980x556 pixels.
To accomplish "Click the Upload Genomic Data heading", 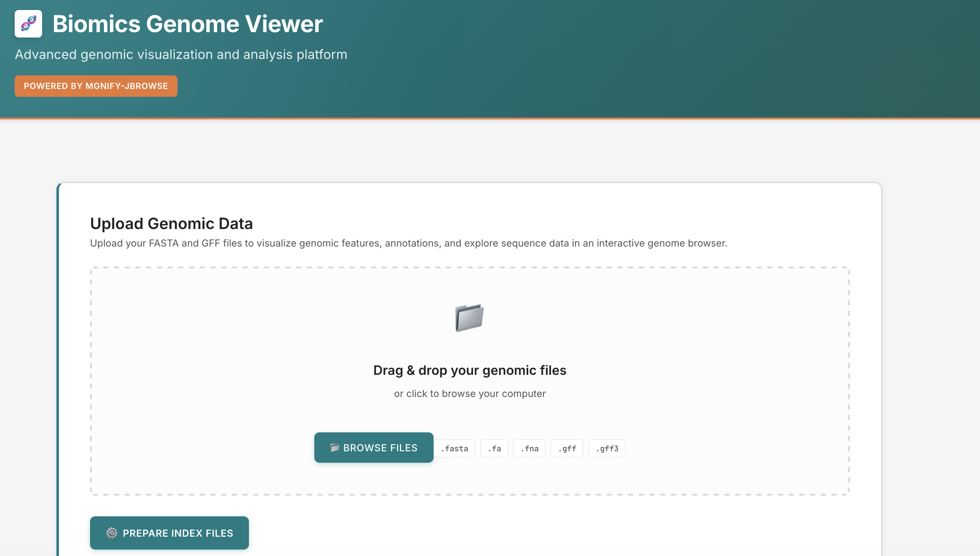I will [171, 223].
